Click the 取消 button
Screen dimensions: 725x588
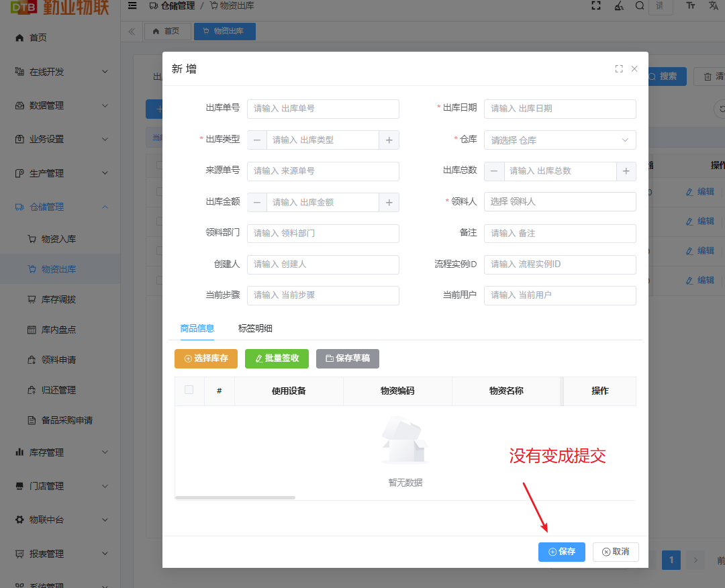[616, 552]
